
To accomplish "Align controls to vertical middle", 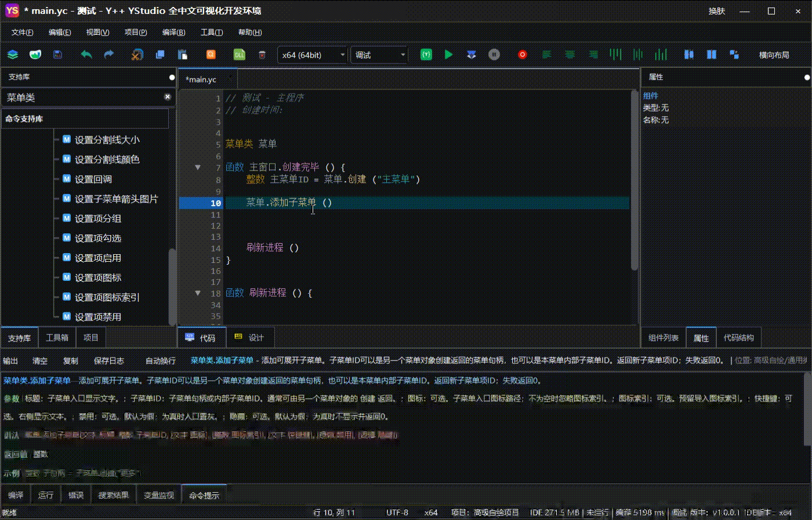I will click(638, 55).
